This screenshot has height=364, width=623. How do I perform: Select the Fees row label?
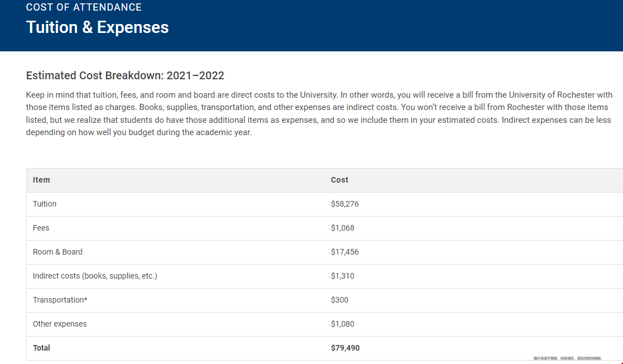[x=41, y=228]
